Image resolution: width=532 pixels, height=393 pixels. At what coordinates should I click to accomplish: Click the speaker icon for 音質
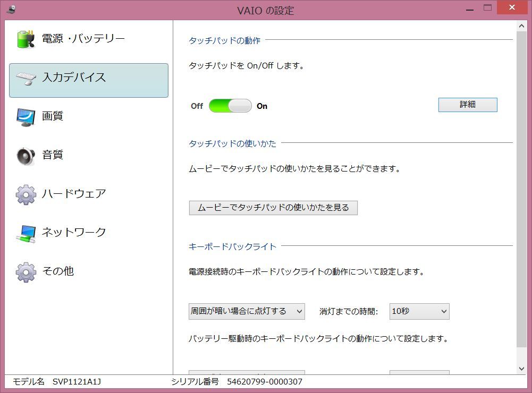pos(26,156)
